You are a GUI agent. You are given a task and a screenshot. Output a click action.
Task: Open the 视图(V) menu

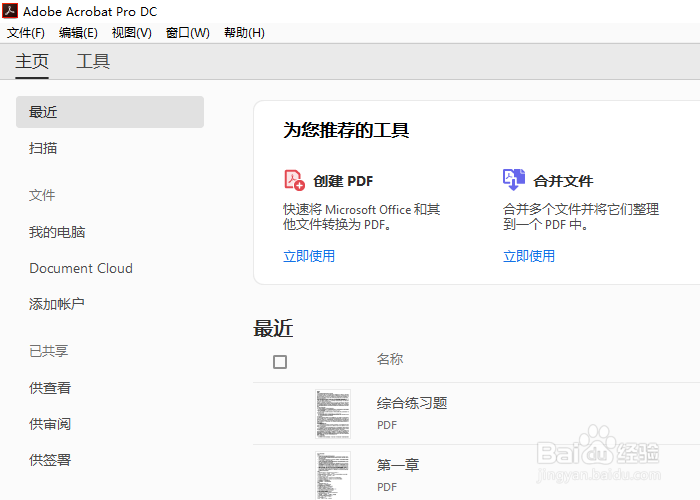click(132, 33)
